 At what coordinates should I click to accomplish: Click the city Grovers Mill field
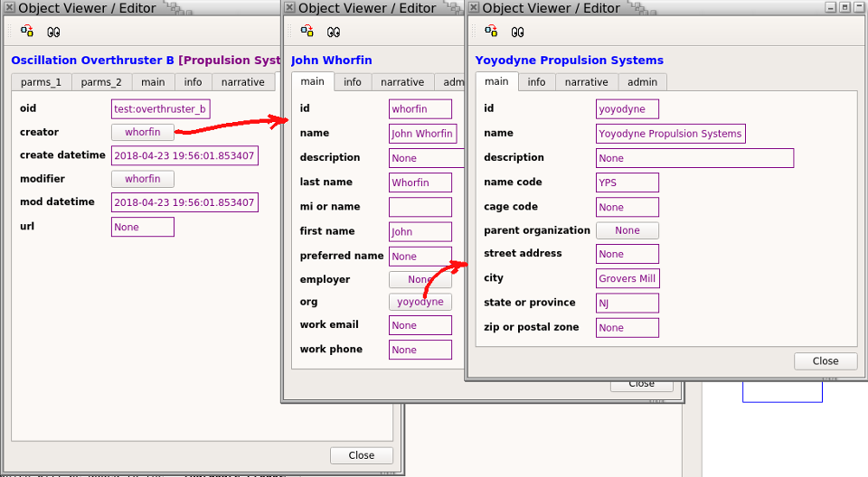click(x=627, y=278)
